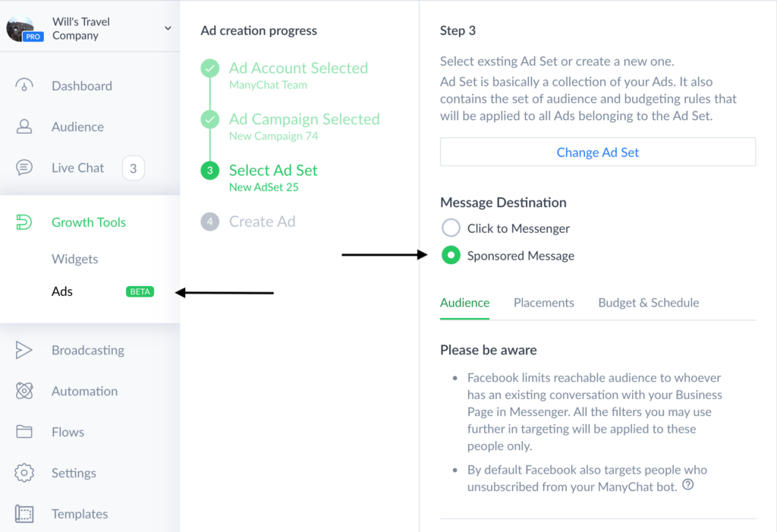Select the Click to Messenger option
Image resolution: width=777 pixels, height=532 pixels.
pos(451,228)
